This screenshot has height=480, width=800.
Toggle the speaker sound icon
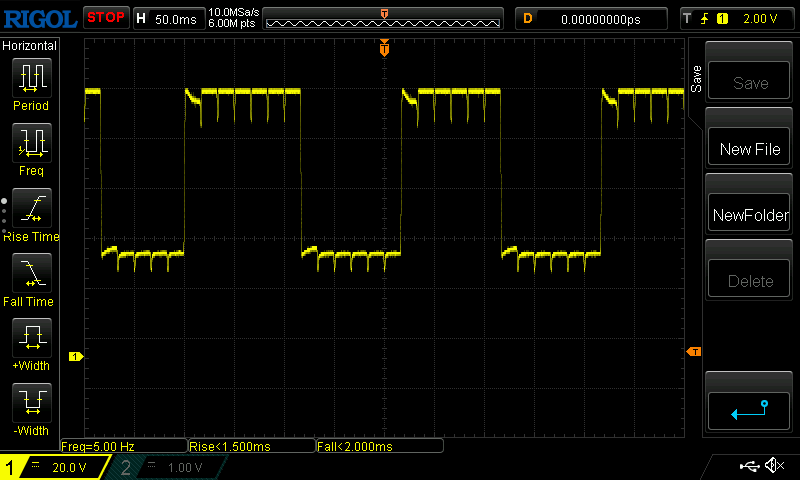[774, 466]
